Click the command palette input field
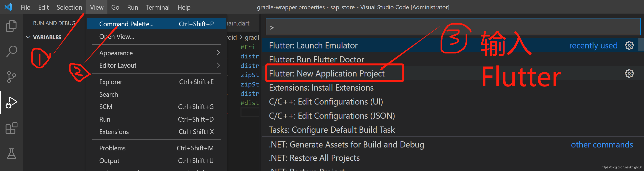Image resolution: width=644 pixels, height=171 pixels. tap(453, 27)
